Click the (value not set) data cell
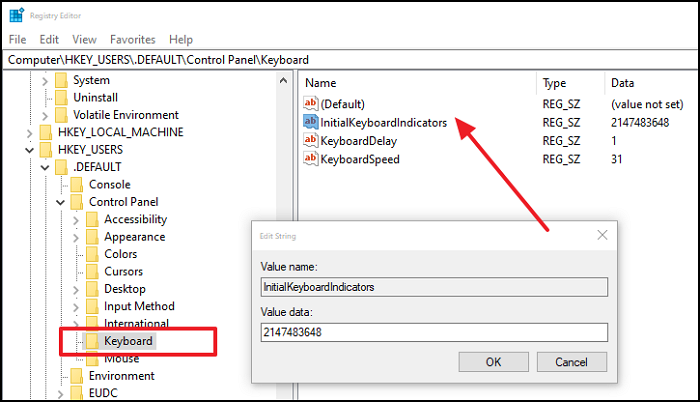 647,105
